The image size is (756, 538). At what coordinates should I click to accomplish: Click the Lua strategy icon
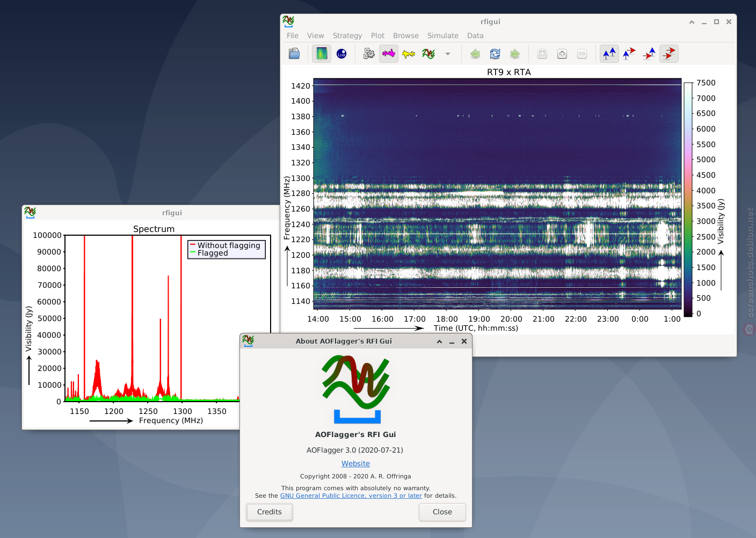pos(341,54)
